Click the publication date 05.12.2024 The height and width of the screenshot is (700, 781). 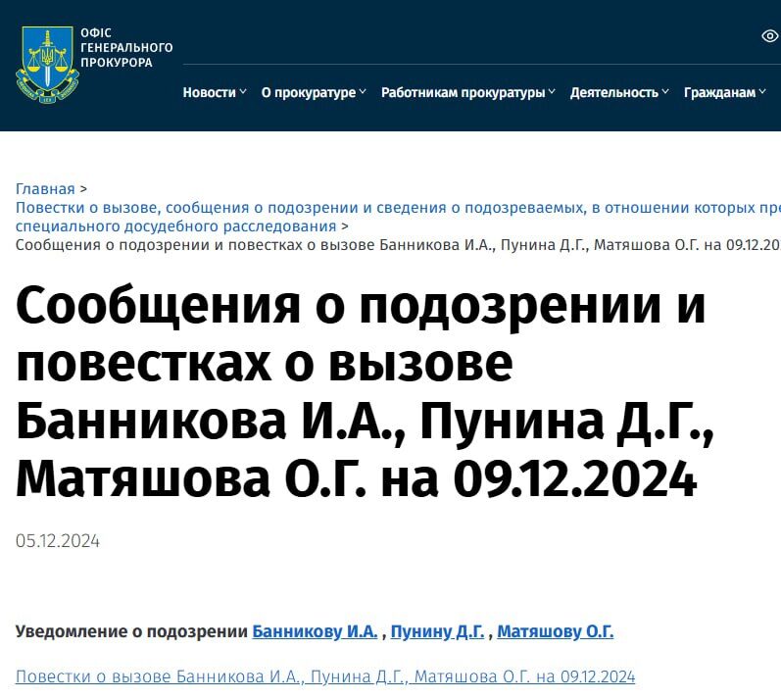point(58,541)
